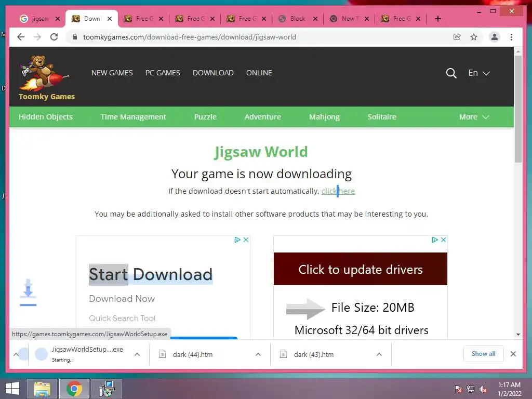The height and width of the screenshot is (399, 532).
Task: Browse the Adventure category
Action: 262,117
